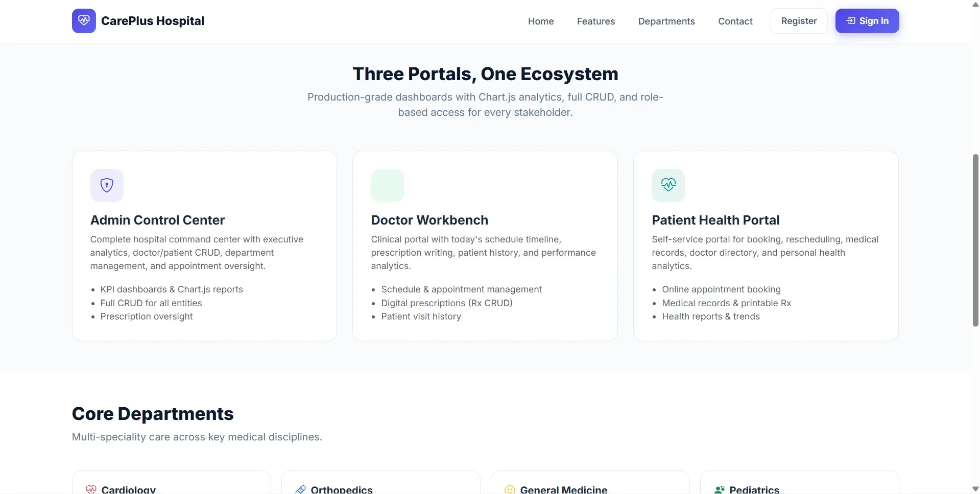Click the CarePlus Hospital heart logo icon

point(84,21)
